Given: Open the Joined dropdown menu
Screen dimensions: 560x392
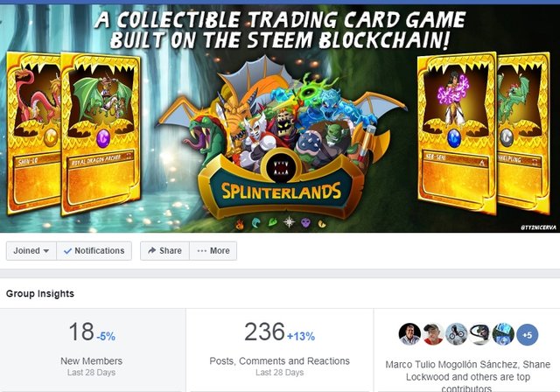Looking at the screenshot, I should [31, 250].
